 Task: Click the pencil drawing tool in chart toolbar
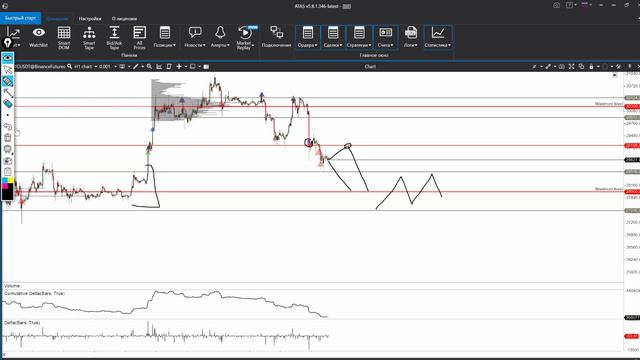tap(136, 66)
